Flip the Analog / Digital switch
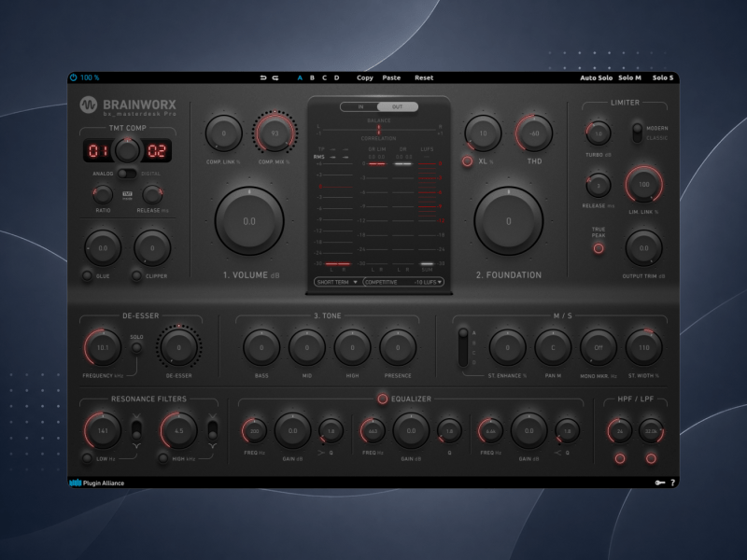747x560 pixels. click(127, 174)
